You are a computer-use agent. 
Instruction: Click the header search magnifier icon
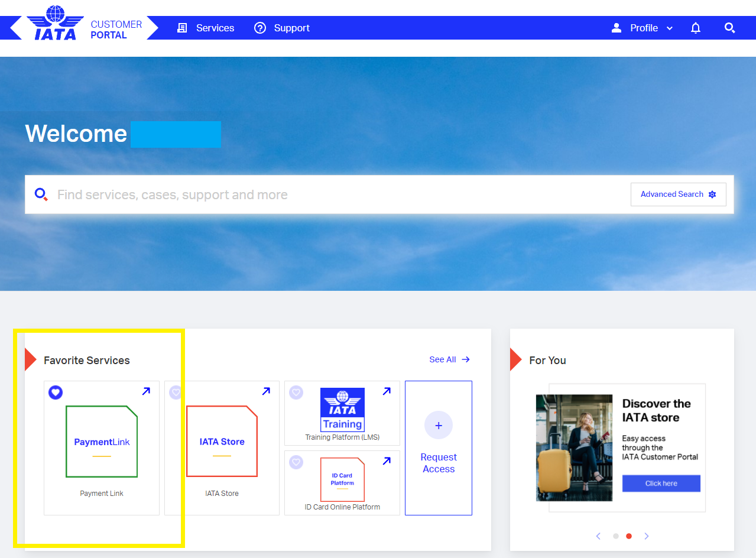coord(730,28)
